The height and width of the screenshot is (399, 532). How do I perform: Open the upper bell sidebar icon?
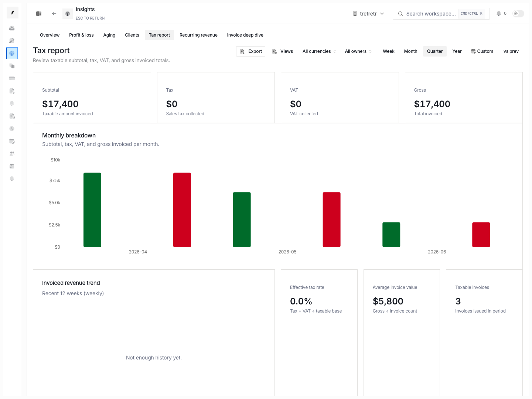[x=12, y=103]
